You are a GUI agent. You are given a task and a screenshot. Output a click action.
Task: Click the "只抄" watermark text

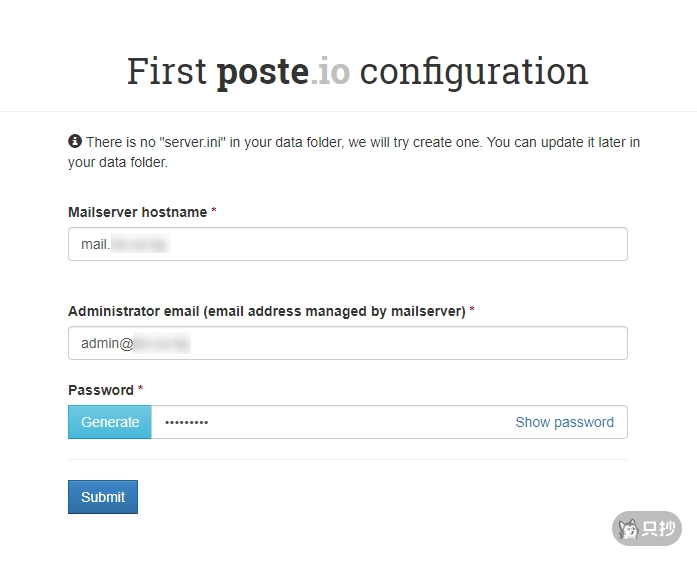coord(659,528)
